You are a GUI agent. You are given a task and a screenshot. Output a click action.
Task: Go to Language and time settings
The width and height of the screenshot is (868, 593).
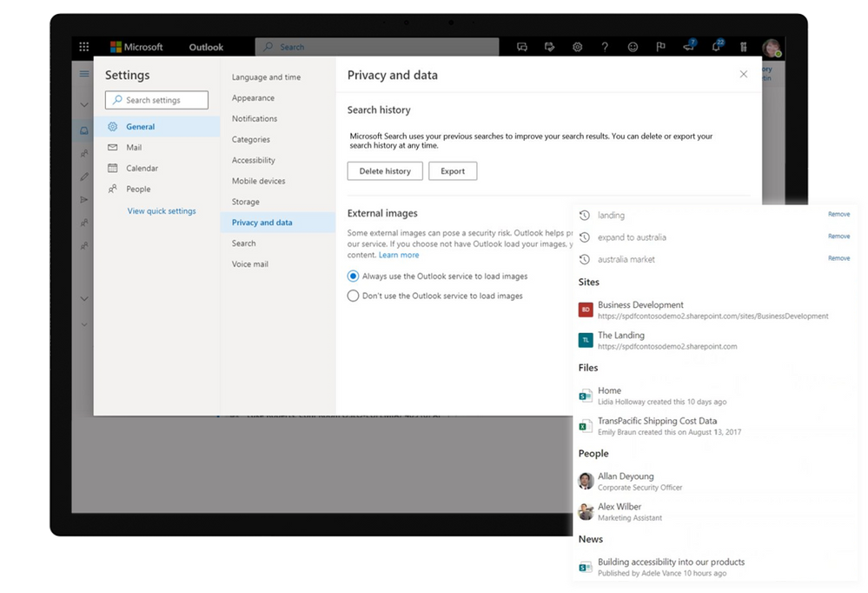tap(266, 77)
